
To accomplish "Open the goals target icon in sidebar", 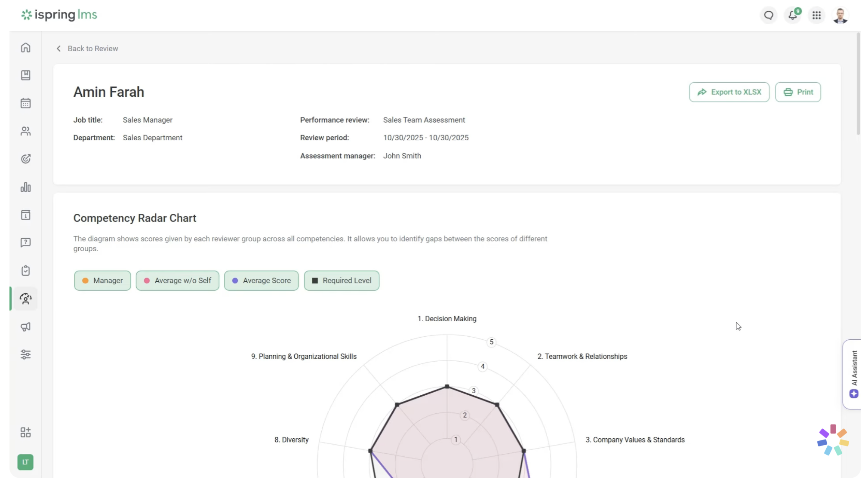I will click(x=25, y=159).
